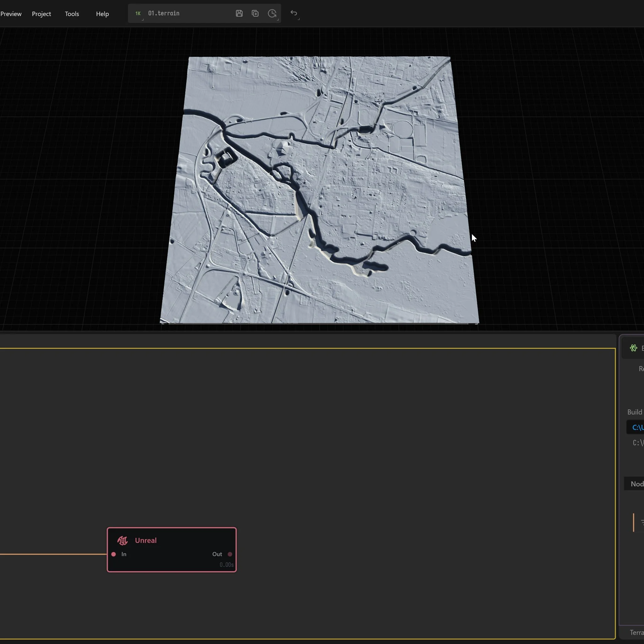Click the file history clock icon
Screen dimensions: 644x644
point(272,13)
